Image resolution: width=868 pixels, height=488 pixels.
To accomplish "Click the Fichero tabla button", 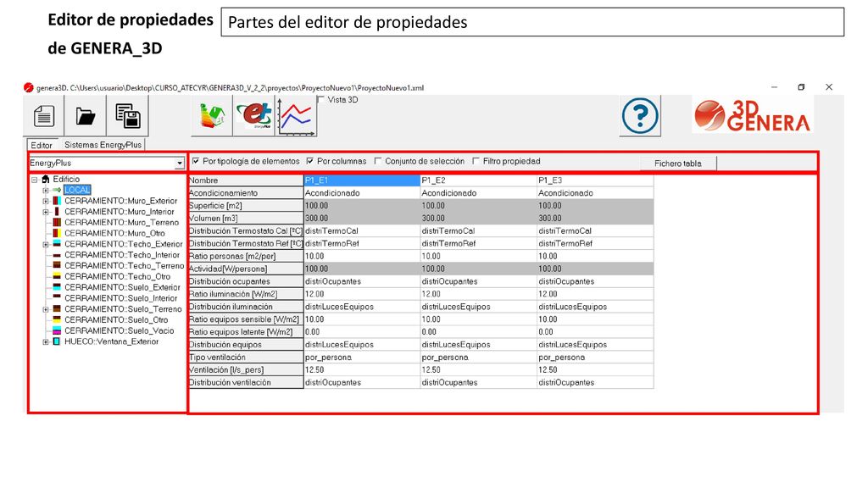I will (677, 164).
